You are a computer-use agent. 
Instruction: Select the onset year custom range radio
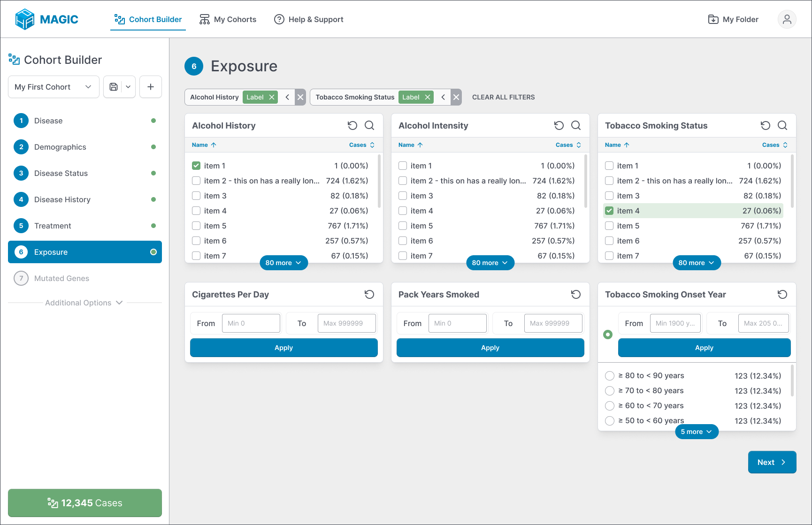pos(608,335)
